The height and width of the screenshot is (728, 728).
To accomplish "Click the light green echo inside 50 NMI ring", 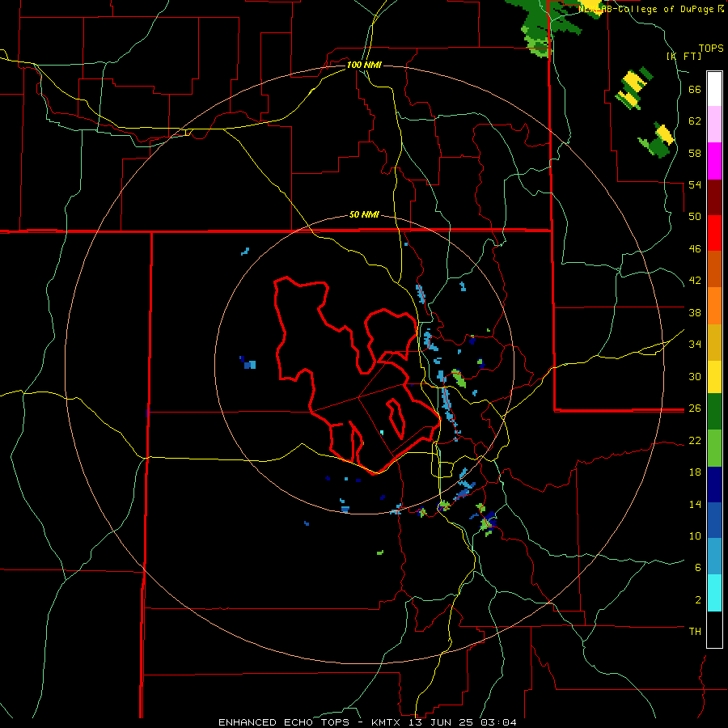I will point(459,379).
